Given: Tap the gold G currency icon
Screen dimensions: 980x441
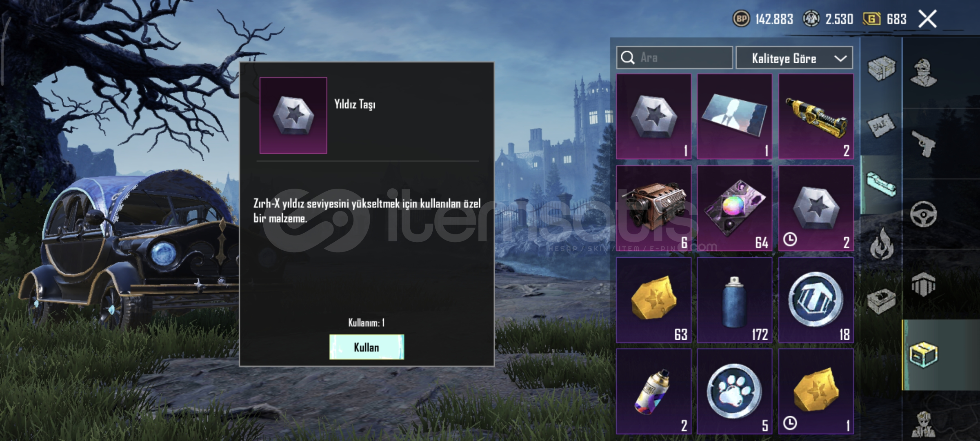Looking at the screenshot, I should (x=871, y=19).
